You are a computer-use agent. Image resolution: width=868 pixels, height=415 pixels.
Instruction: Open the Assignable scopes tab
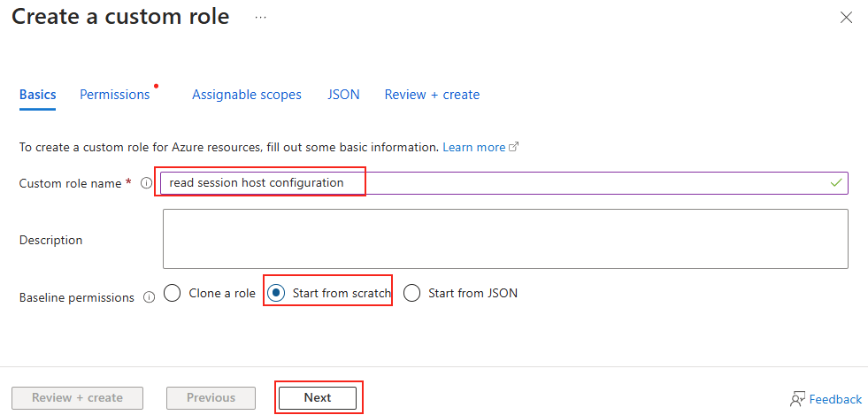click(247, 95)
